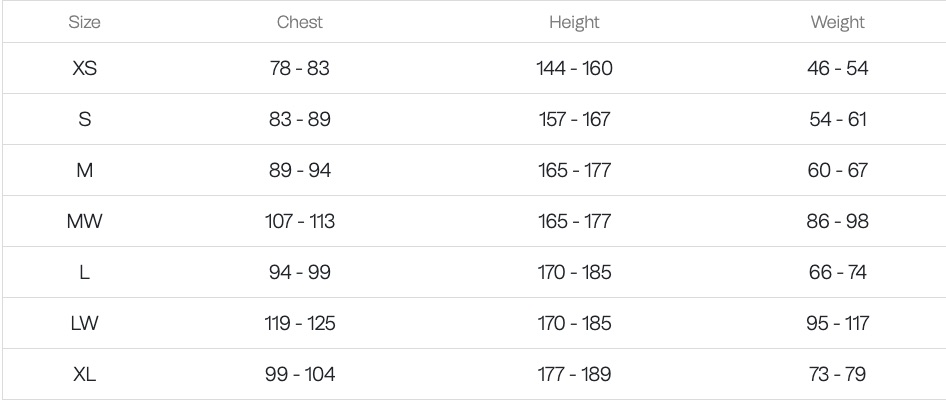Select the XL size row label
Viewport: 946px width, 400px height.
(x=84, y=374)
